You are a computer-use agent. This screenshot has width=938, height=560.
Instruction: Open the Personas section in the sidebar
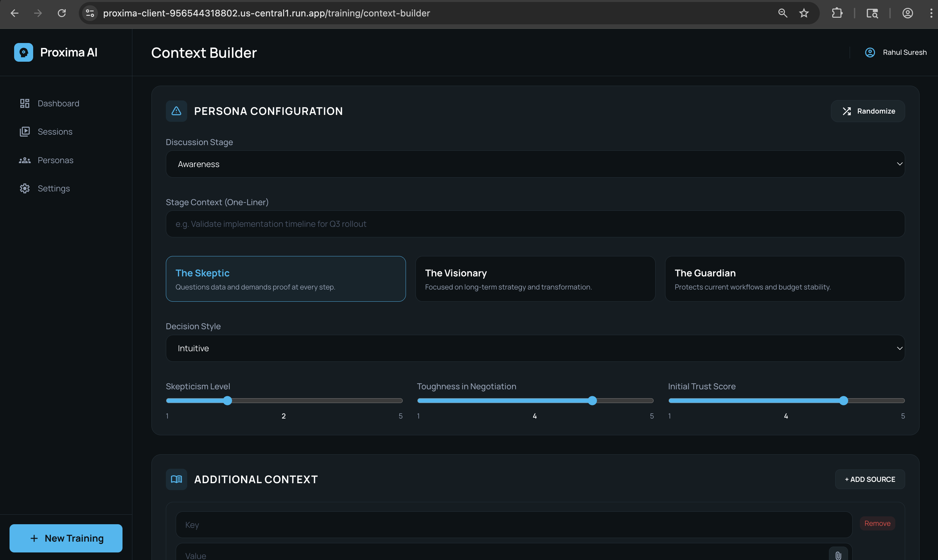pyautogui.click(x=55, y=160)
